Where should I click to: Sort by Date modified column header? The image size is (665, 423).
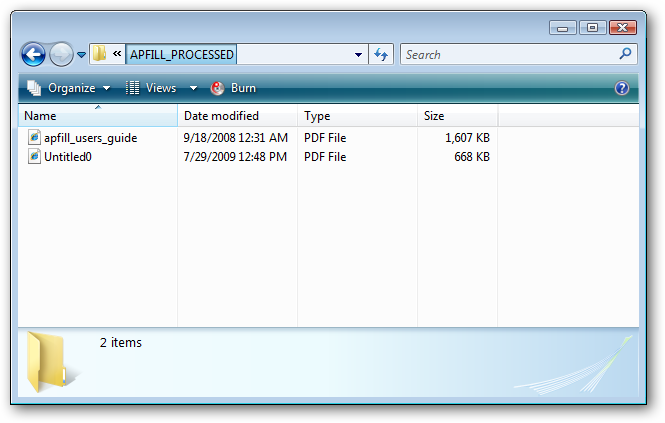(238, 115)
